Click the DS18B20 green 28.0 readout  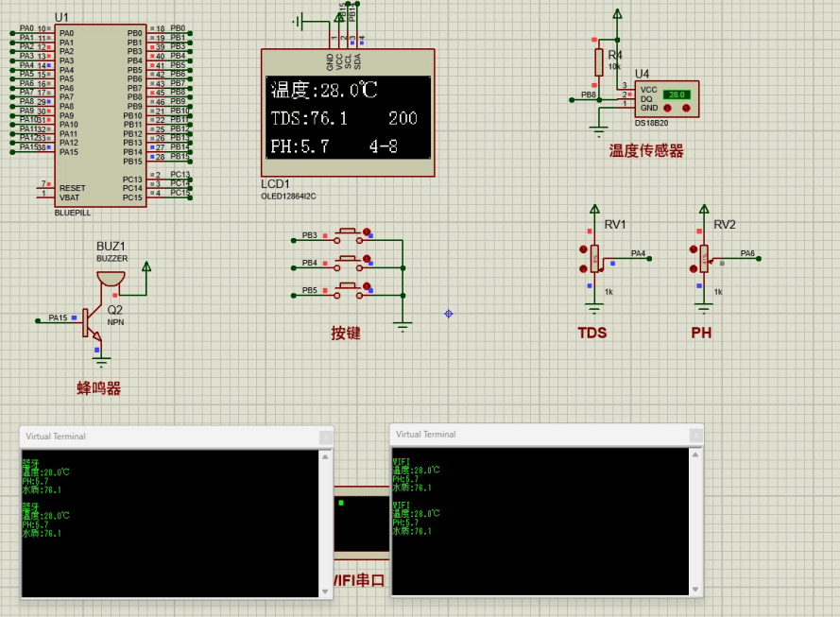(x=676, y=94)
